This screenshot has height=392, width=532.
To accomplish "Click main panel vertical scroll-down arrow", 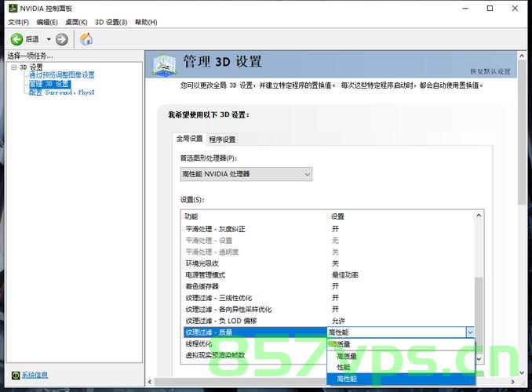I will (522, 372).
